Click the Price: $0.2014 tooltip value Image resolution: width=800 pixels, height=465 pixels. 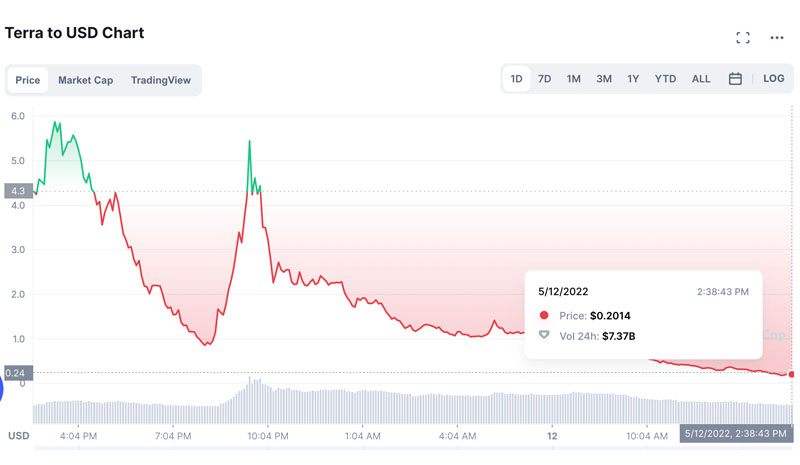coord(610,315)
